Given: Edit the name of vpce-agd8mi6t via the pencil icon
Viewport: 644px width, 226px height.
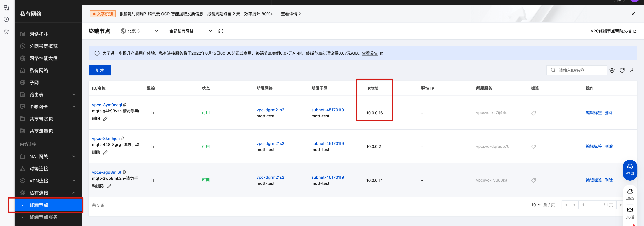Looking at the screenshot, I should tap(109, 186).
